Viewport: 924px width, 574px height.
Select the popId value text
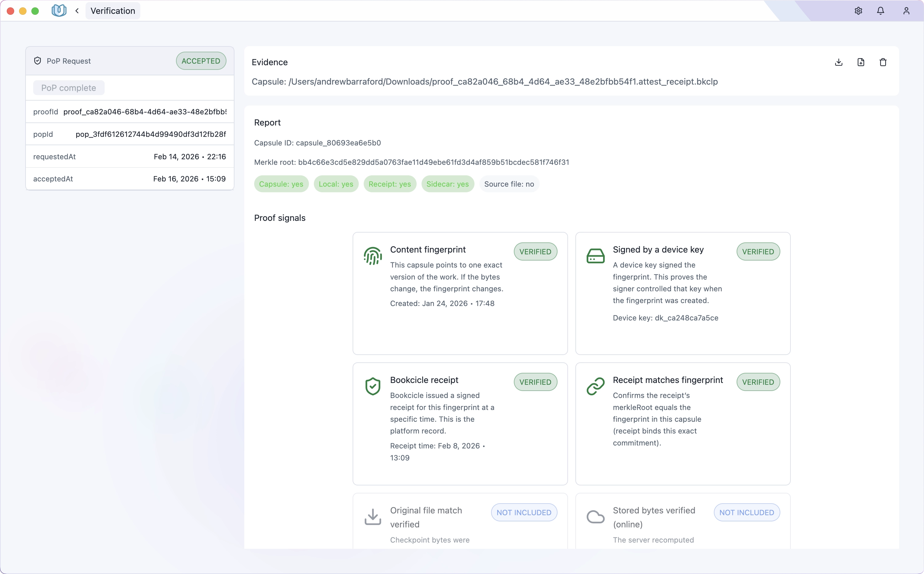151,134
